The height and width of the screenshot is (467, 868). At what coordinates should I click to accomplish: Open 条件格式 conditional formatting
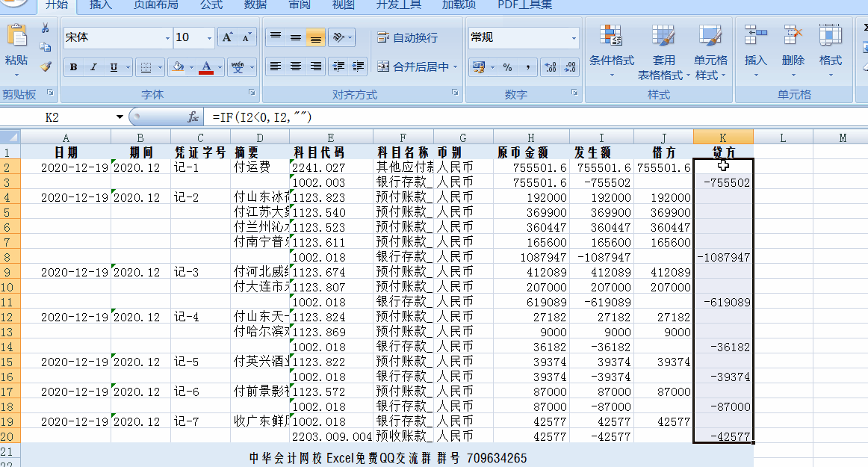[611, 50]
